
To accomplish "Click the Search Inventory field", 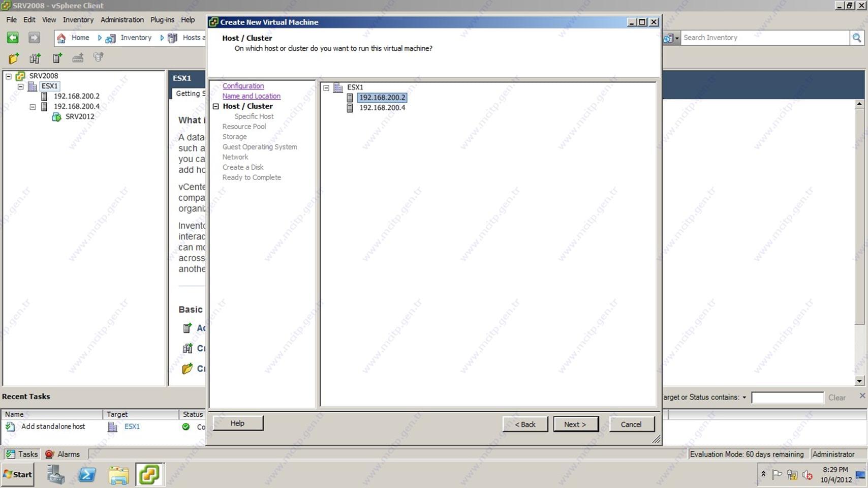I will pyautogui.click(x=765, y=38).
